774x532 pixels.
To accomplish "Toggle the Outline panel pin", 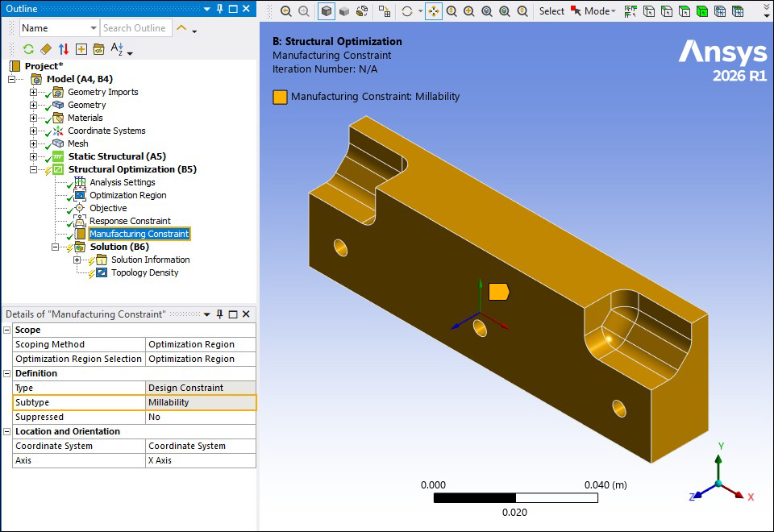I will point(220,9).
